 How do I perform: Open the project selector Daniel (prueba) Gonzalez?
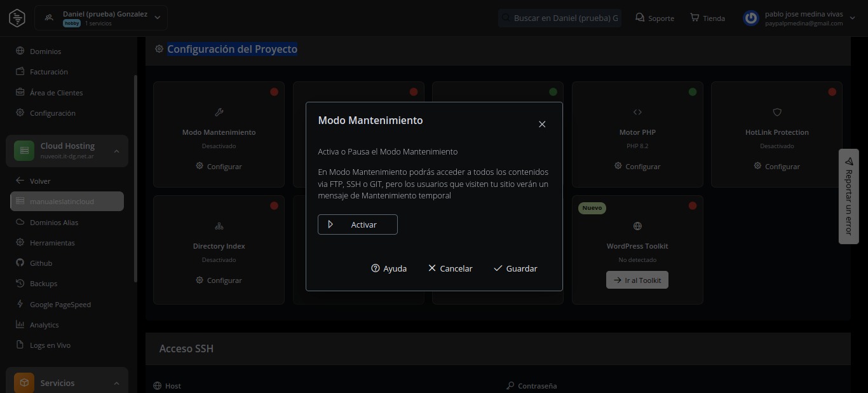101,18
